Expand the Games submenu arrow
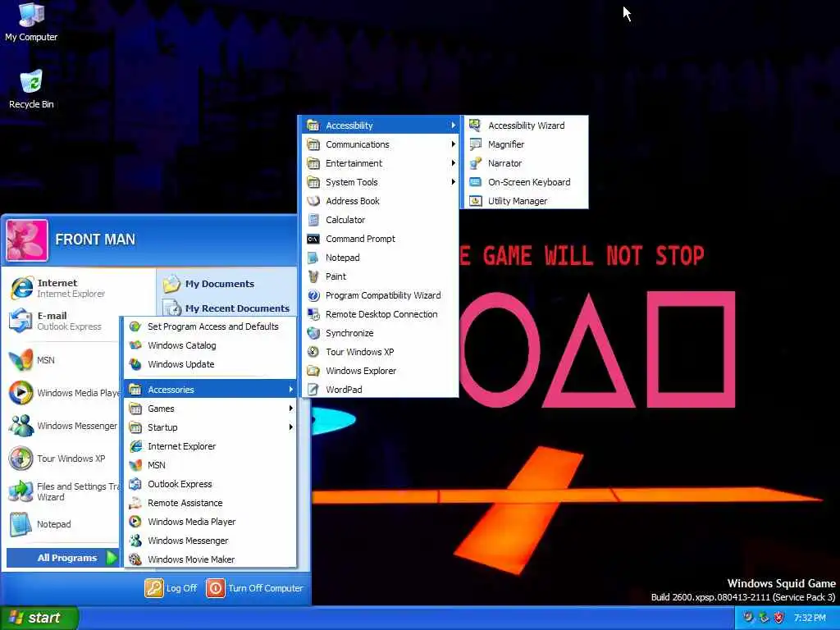The width and height of the screenshot is (840, 630). pos(290,409)
